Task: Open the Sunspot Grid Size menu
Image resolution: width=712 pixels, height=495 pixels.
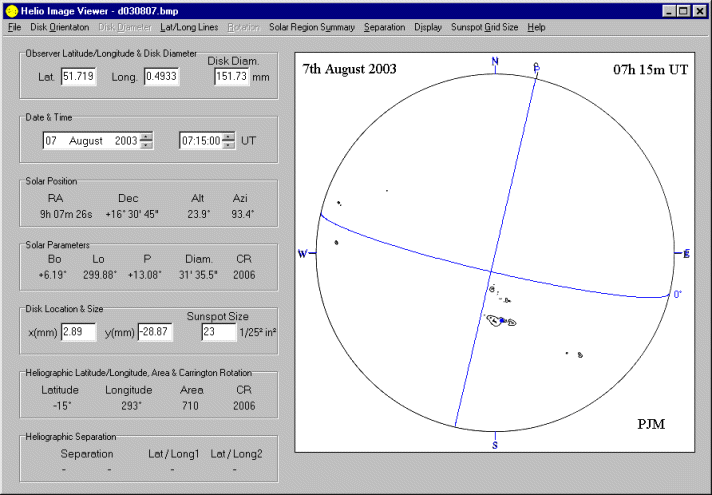Action: [485, 27]
